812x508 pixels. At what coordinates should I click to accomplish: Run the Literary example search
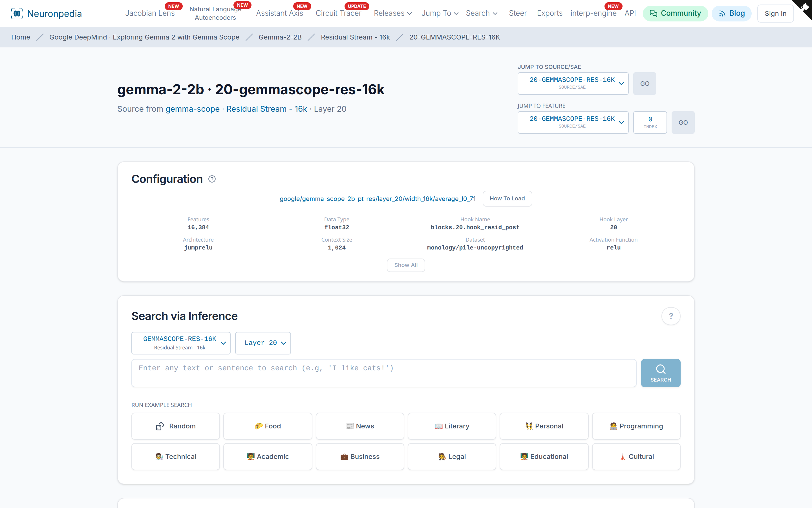(x=452, y=426)
